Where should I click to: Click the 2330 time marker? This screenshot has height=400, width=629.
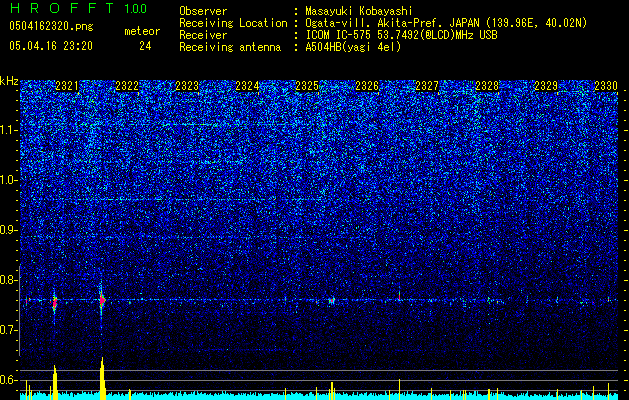coord(606,86)
